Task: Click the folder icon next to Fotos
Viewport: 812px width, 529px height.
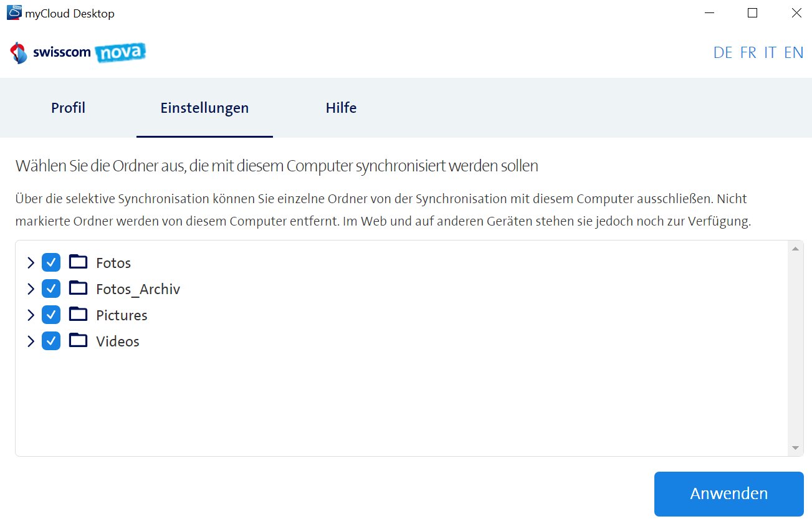Action: [x=78, y=262]
